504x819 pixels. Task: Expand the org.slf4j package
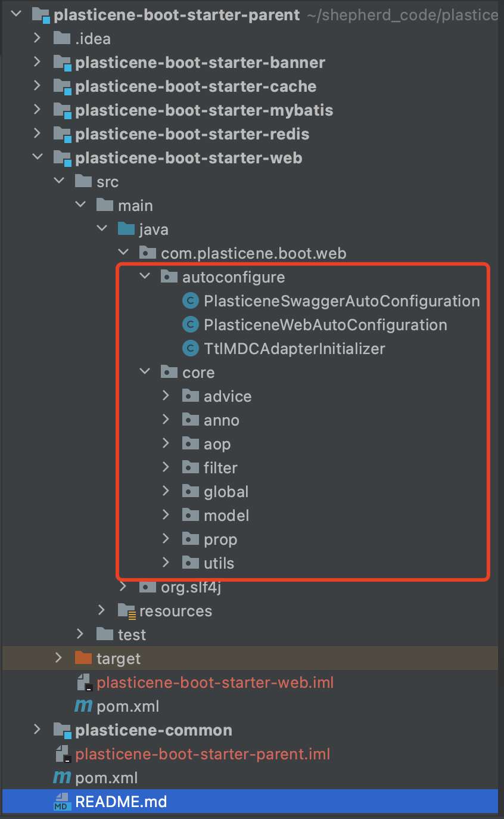[123, 587]
